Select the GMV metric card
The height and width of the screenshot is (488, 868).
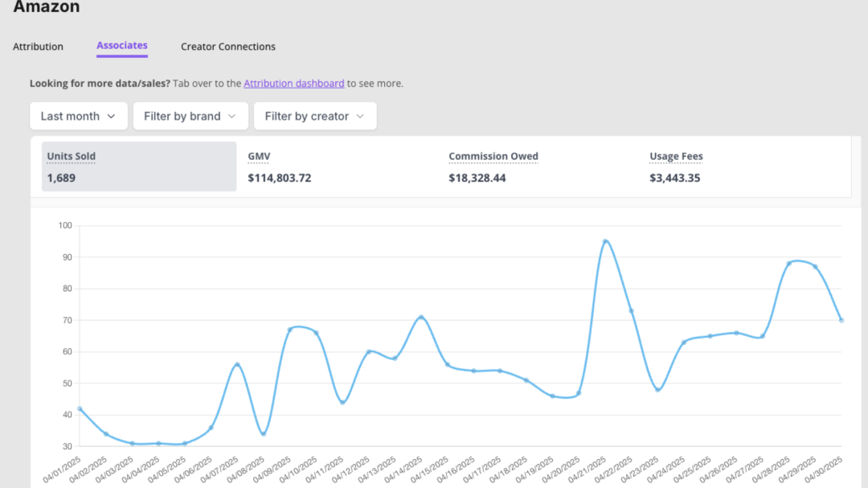tap(339, 166)
